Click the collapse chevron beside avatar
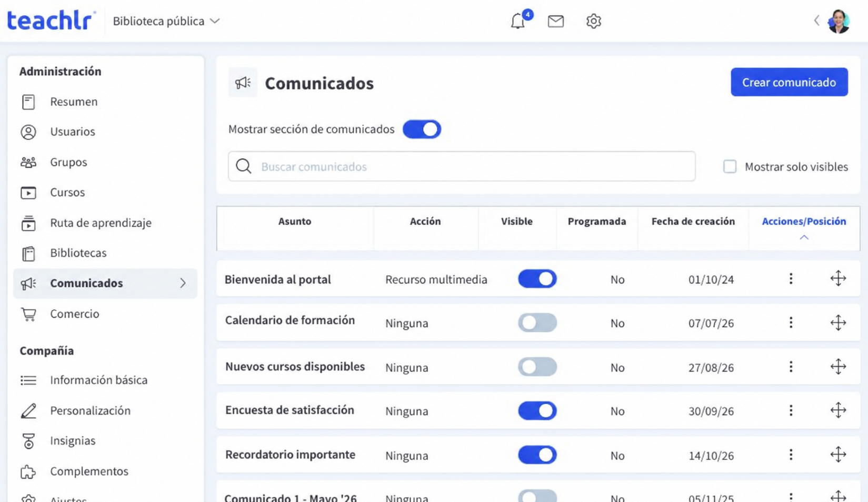This screenshot has width=868, height=502. click(x=816, y=21)
